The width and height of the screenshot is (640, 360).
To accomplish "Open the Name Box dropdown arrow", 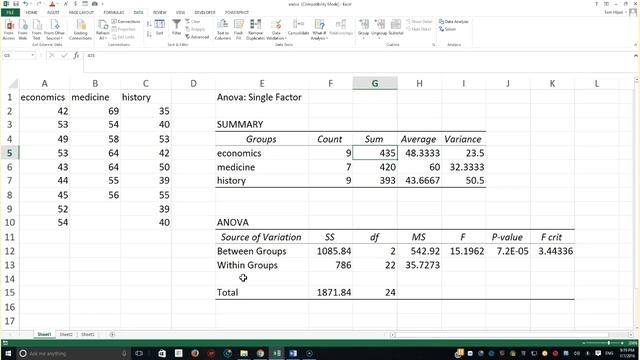I will [33, 55].
